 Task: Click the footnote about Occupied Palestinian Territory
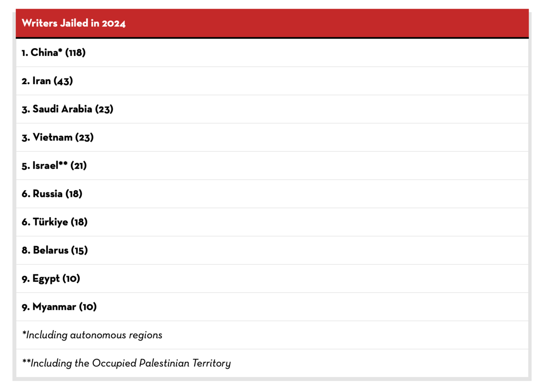[272, 363]
